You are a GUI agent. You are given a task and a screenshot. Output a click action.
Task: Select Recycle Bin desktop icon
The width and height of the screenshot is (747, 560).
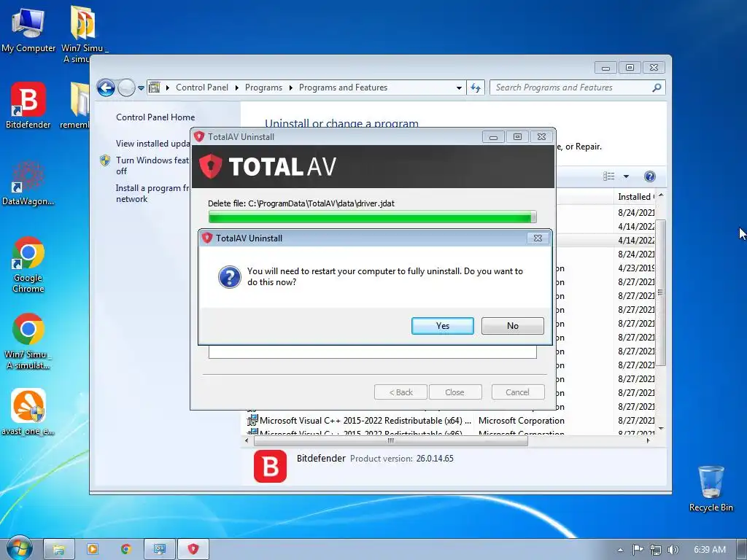(x=711, y=489)
